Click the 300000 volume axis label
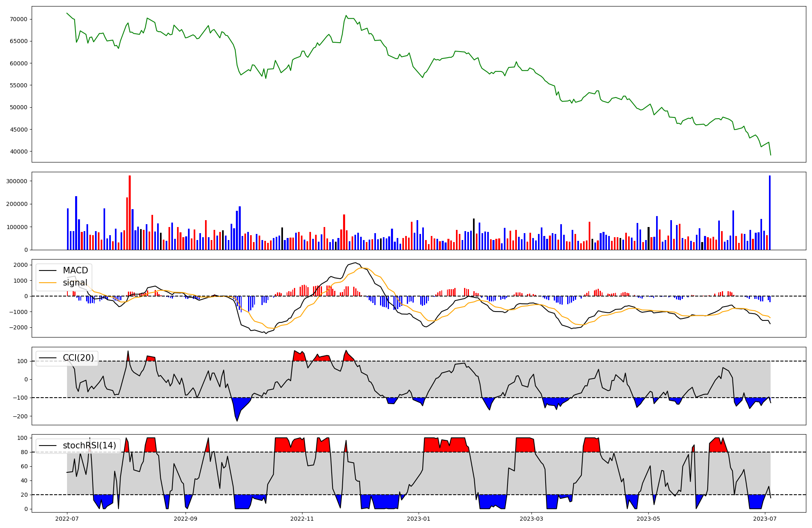 (x=17, y=181)
